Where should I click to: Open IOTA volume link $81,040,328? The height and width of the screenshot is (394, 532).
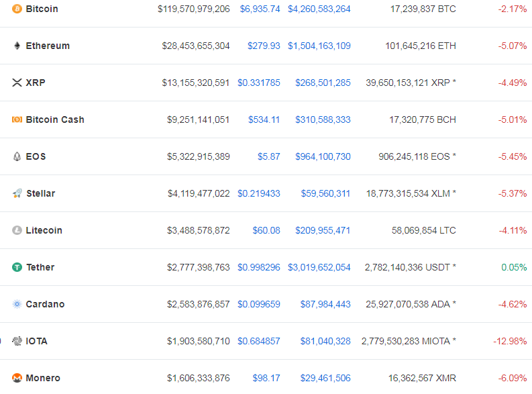click(x=325, y=342)
